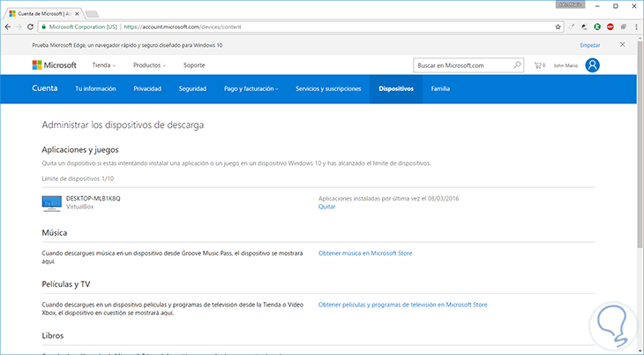Image resolution: width=644 pixels, height=355 pixels.
Task: Open the shopping cart icon
Action: pyautogui.click(x=539, y=65)
